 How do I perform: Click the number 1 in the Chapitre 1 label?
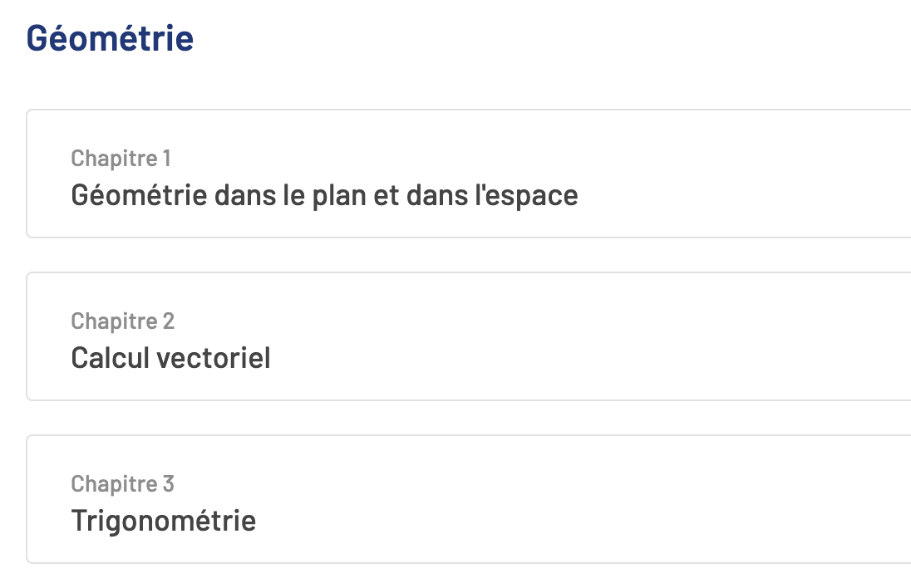point(165,158)
